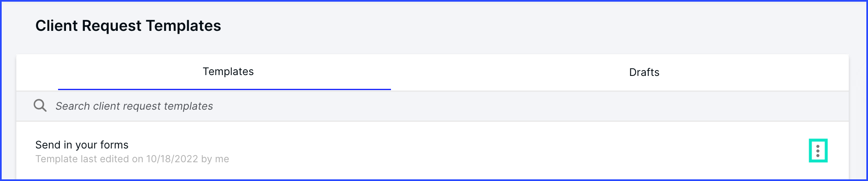The height and width of the screenshot is (181, 868).
Task: Click the magnifying glass search icon
Action: [x=40, y=106]
